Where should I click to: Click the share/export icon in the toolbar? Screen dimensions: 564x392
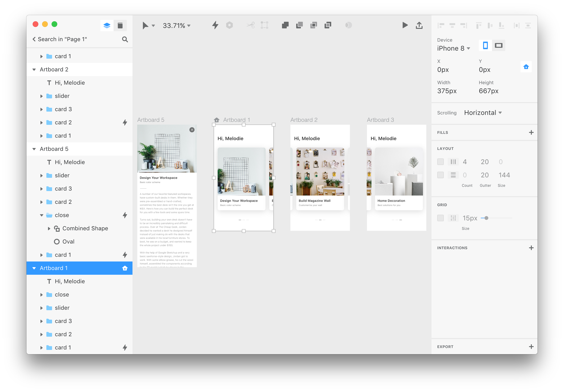(419, 25)
